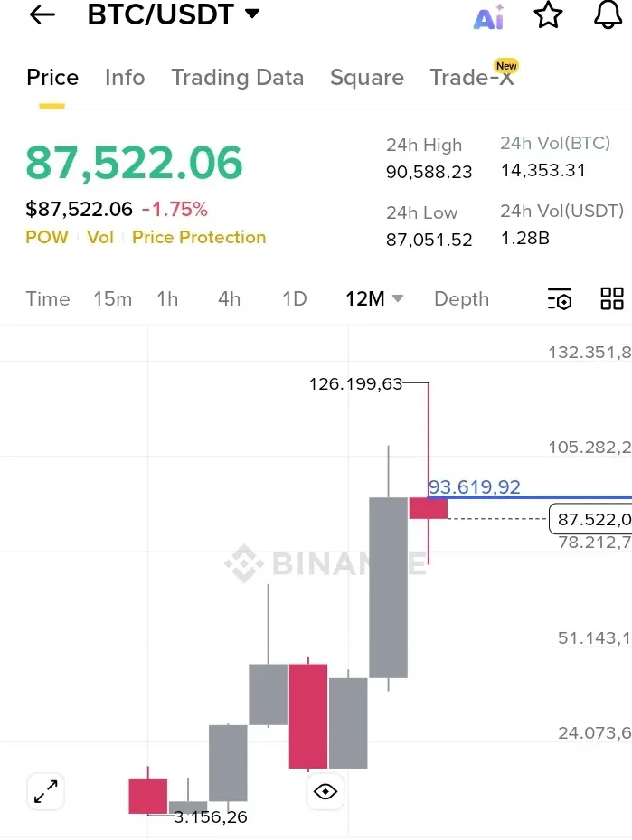
Task: Open the AI assistant icon
Action: (489, 16)
